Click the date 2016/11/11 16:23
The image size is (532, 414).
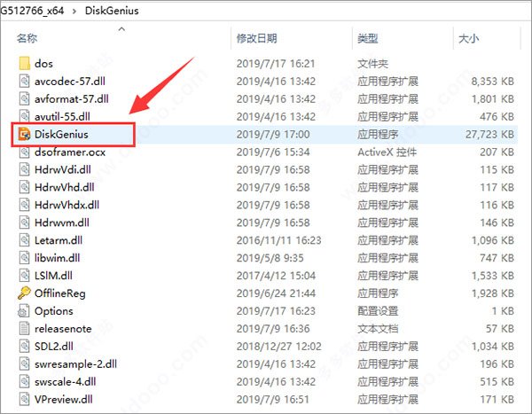point(279,240)
